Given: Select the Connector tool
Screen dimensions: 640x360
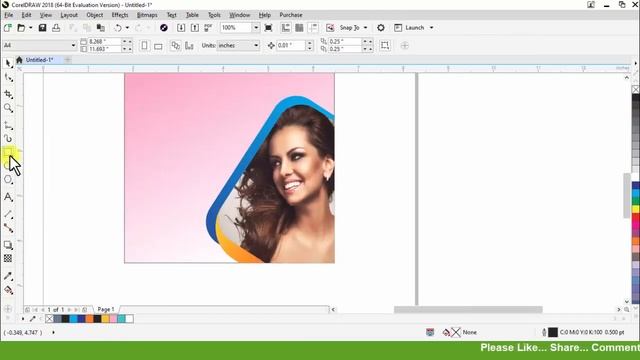Looking at the screenshot, I should click(x=9, y=228).
